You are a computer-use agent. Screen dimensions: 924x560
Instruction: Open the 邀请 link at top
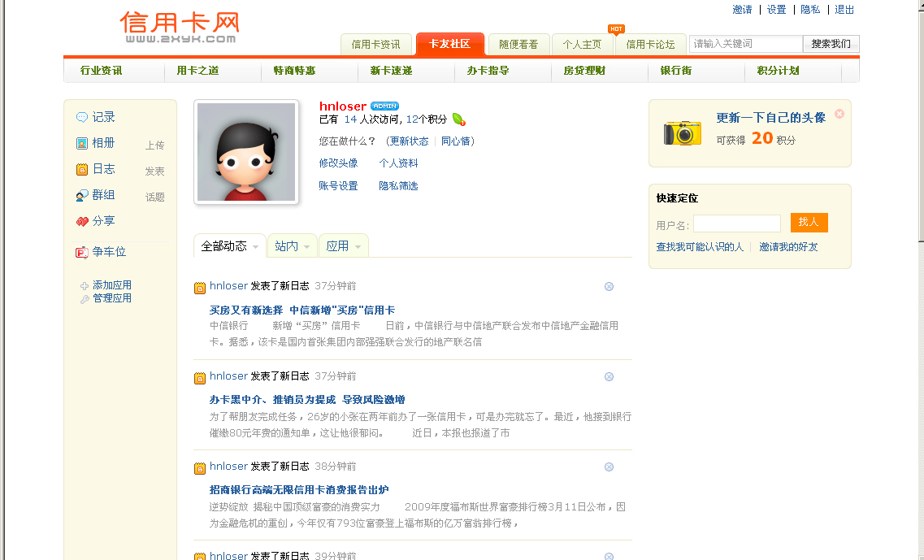(743, 10)
